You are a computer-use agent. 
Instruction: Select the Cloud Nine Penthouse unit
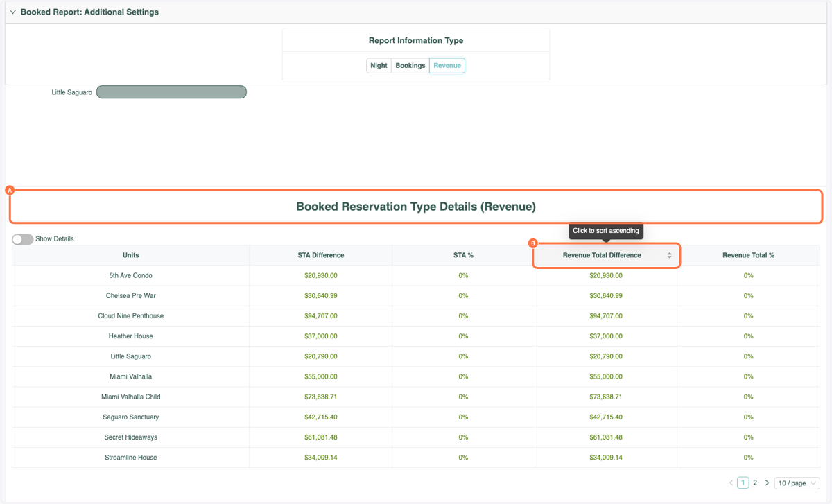pyautogui.click(x=131, y=315)
